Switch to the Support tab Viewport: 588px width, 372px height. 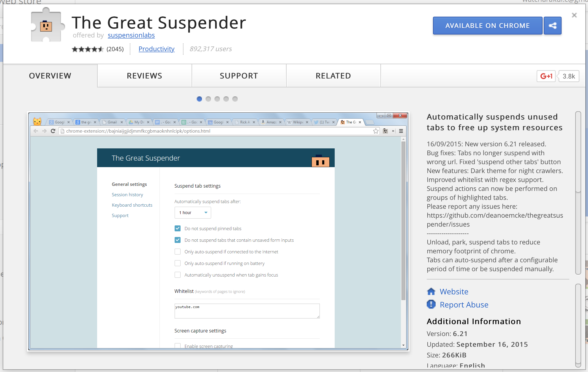(239, 76)
